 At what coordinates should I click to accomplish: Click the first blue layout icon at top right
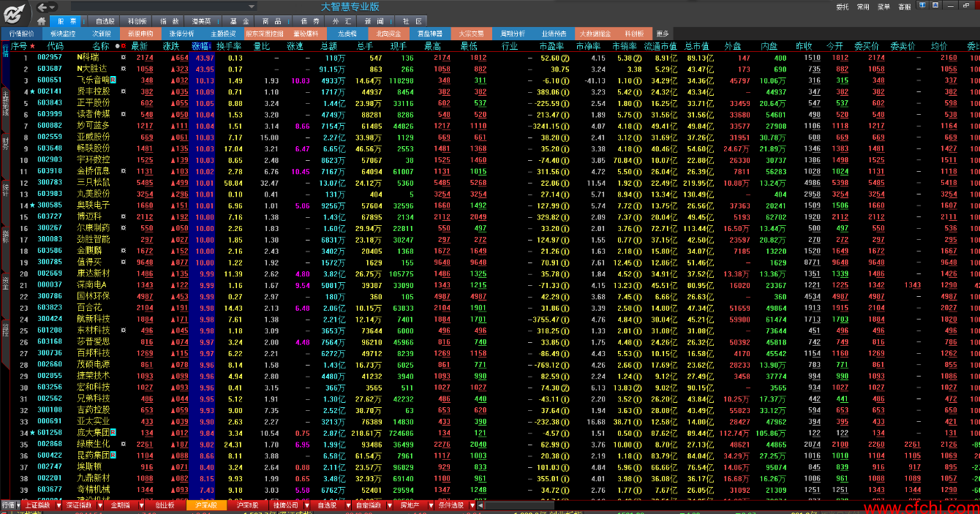(x=924, y=6)
